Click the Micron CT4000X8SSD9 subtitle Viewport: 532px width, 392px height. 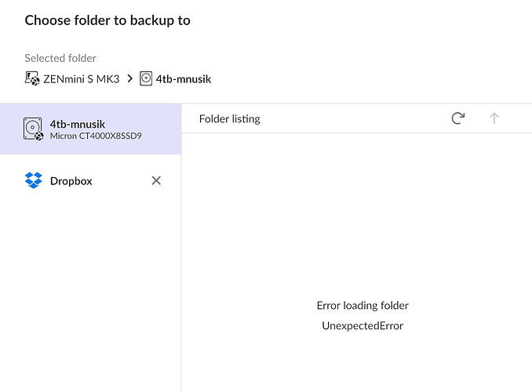coord(96,136)
